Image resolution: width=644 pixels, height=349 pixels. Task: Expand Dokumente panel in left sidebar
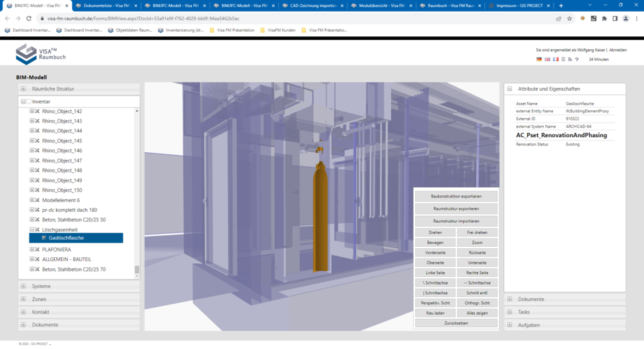click(x=23, y=325)
